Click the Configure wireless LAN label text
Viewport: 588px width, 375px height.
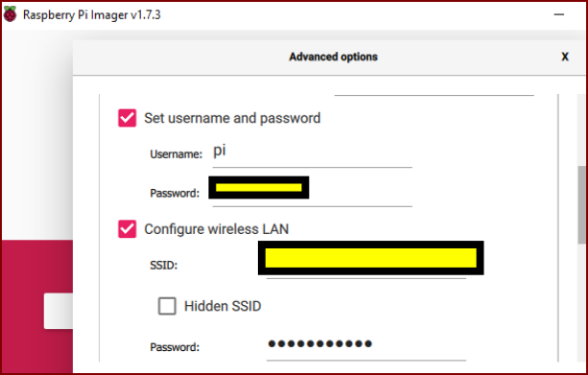pyautogui.click(x=217, y=229)
